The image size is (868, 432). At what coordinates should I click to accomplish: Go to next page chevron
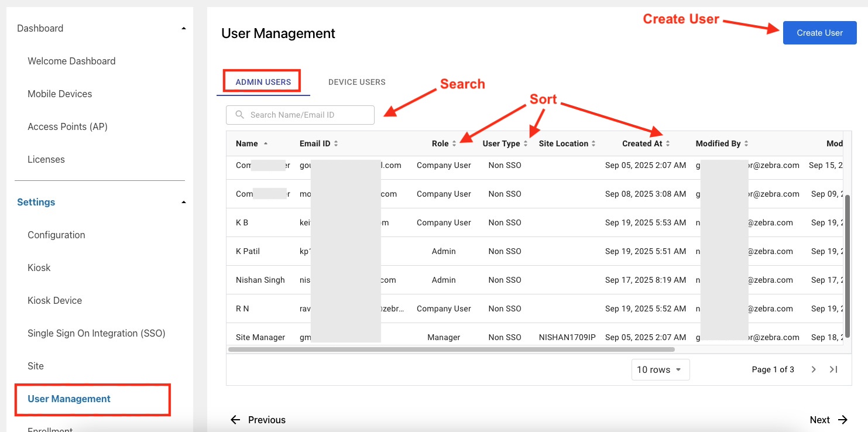814,369
